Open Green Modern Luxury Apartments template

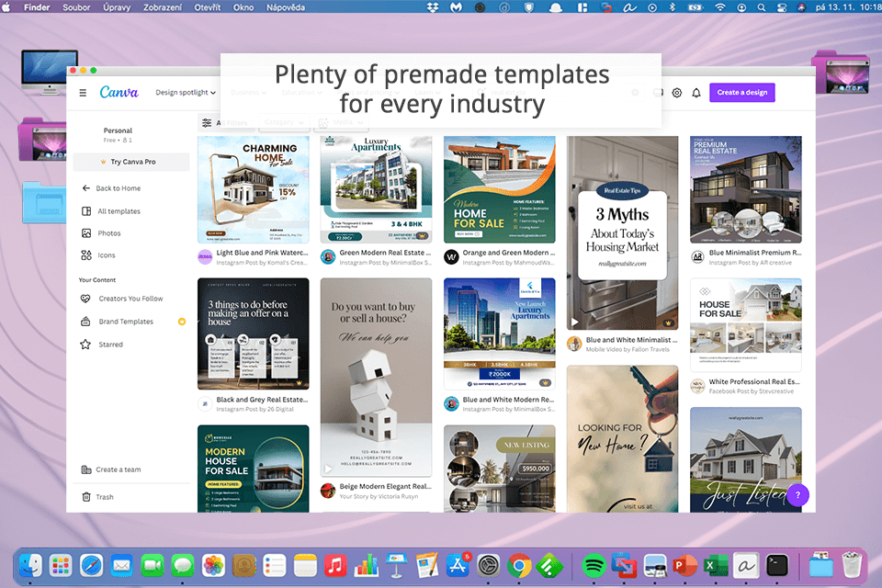377,189
